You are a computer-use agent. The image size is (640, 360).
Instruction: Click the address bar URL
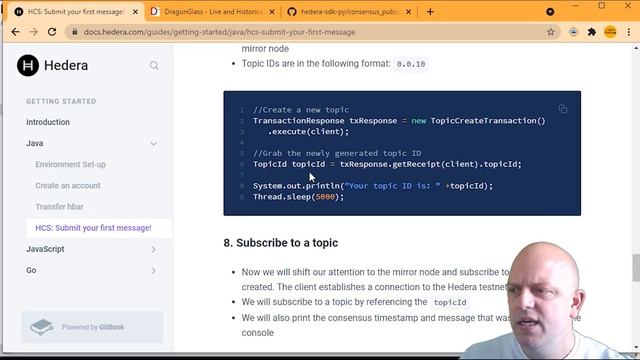click(x=219, y=32)
